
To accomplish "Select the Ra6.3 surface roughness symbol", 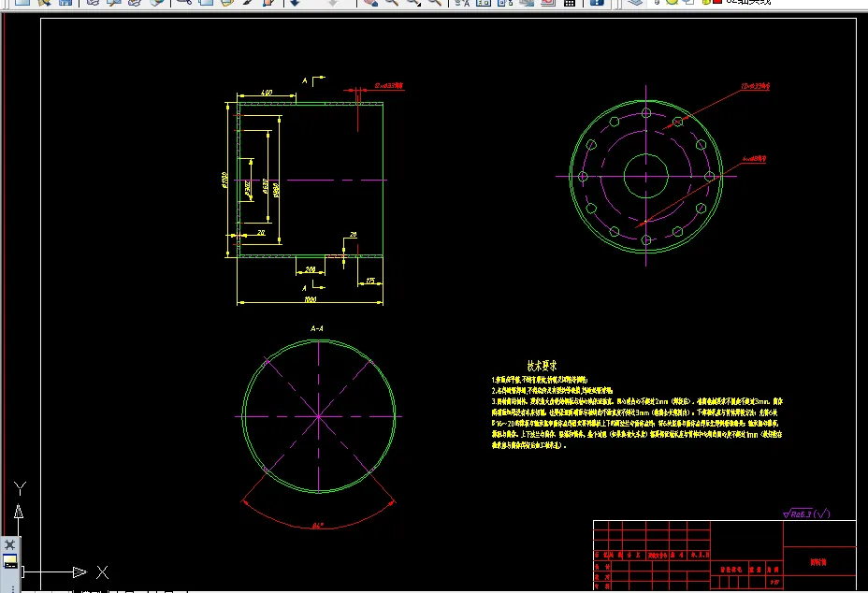I will click(806, 513).
